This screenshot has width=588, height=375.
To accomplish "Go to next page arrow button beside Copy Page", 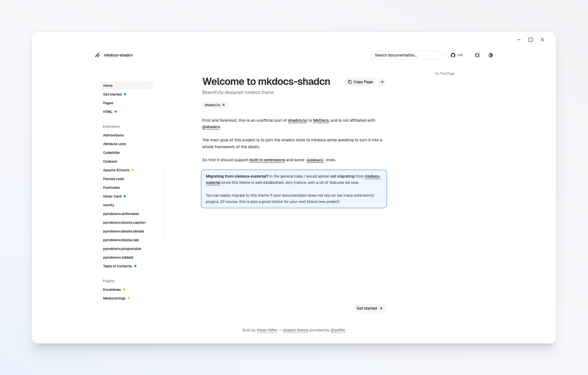I will 382,82.
